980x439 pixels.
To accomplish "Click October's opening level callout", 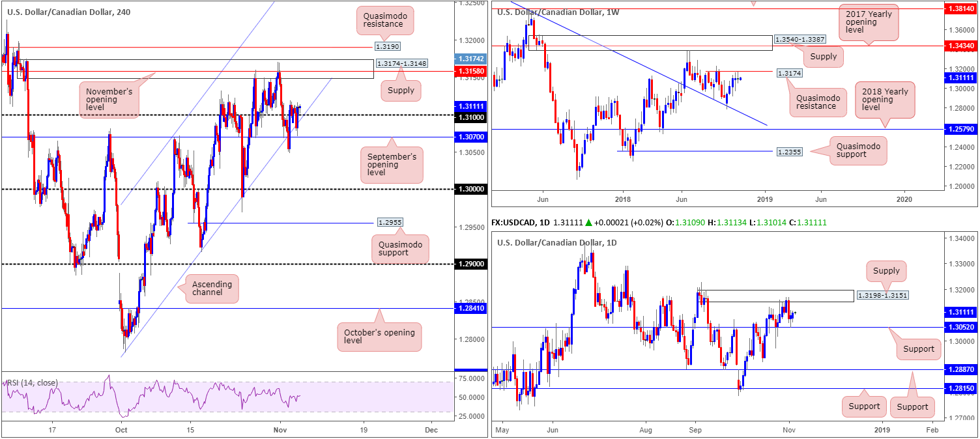I will click(380, 337).
